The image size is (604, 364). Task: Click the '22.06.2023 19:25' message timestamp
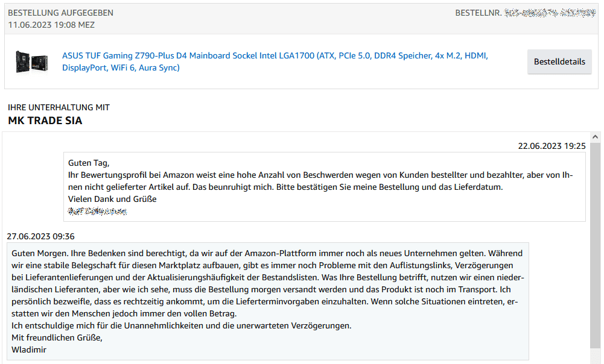click(552, 146)
